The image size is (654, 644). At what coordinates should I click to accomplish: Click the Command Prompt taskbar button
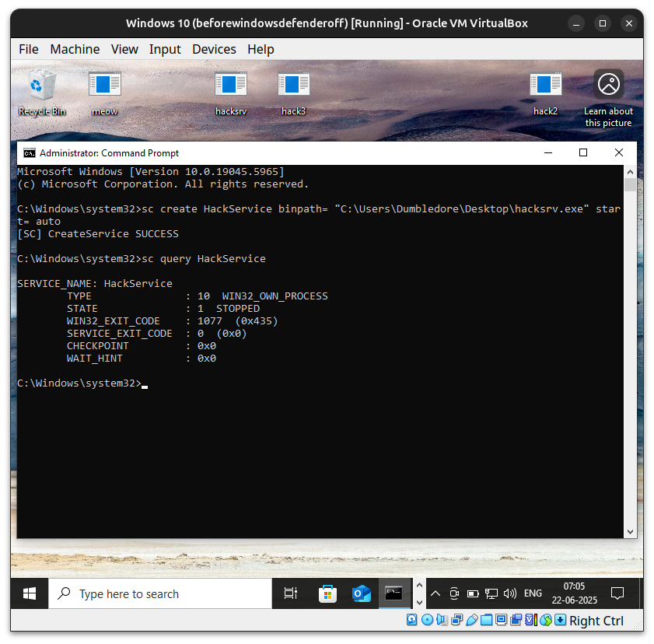(x=393, y=593)
